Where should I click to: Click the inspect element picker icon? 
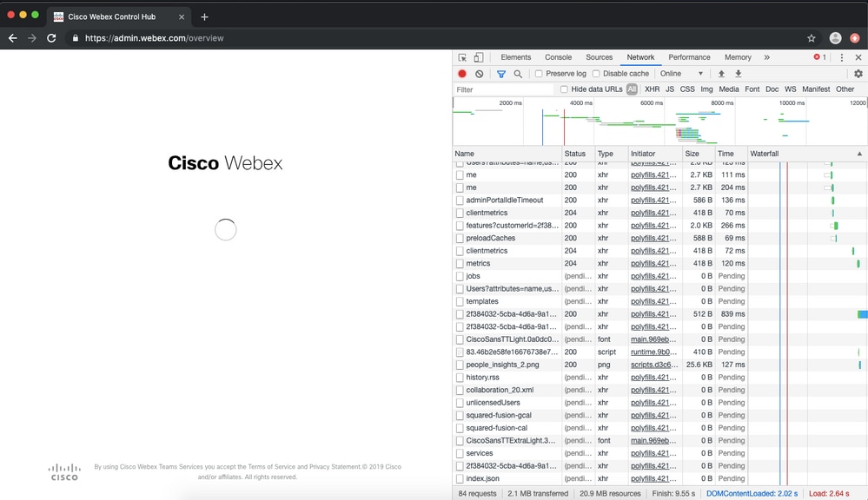462,57
